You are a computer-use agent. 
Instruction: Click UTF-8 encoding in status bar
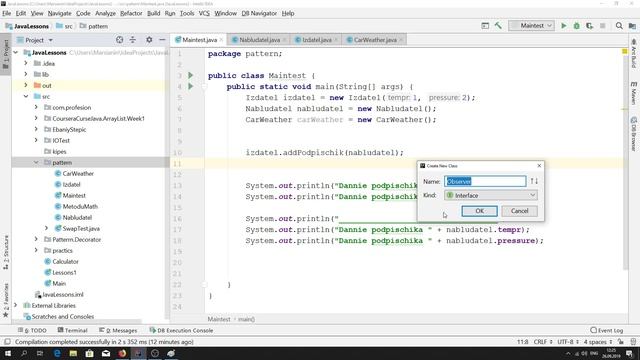click(x=568, y=342)
